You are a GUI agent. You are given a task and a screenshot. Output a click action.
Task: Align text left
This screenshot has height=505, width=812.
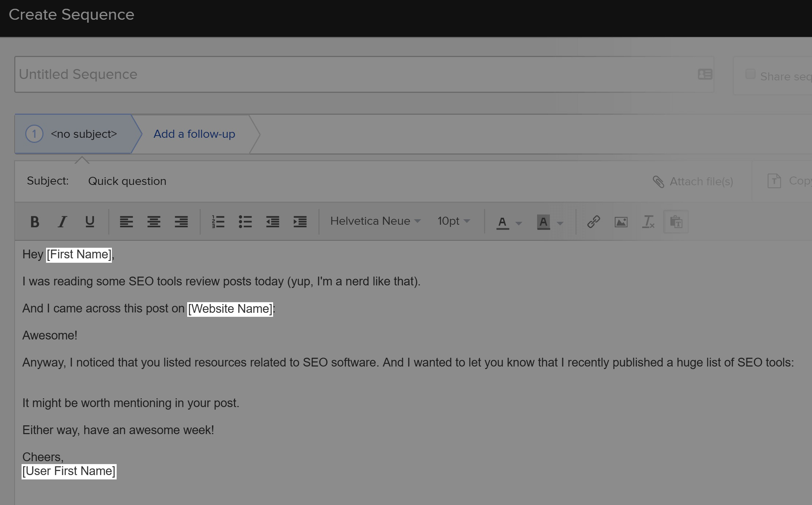(x=126, y=222)
